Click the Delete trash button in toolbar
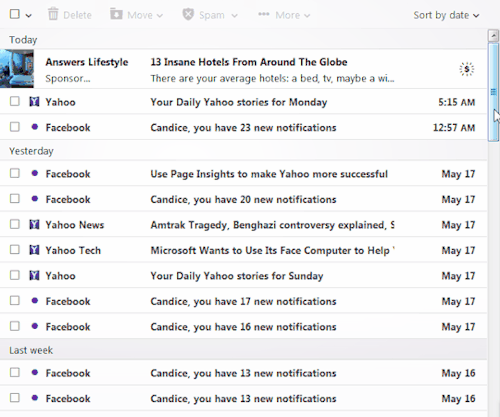The height and width of the screenshot is (417, 500). (69, 15)
